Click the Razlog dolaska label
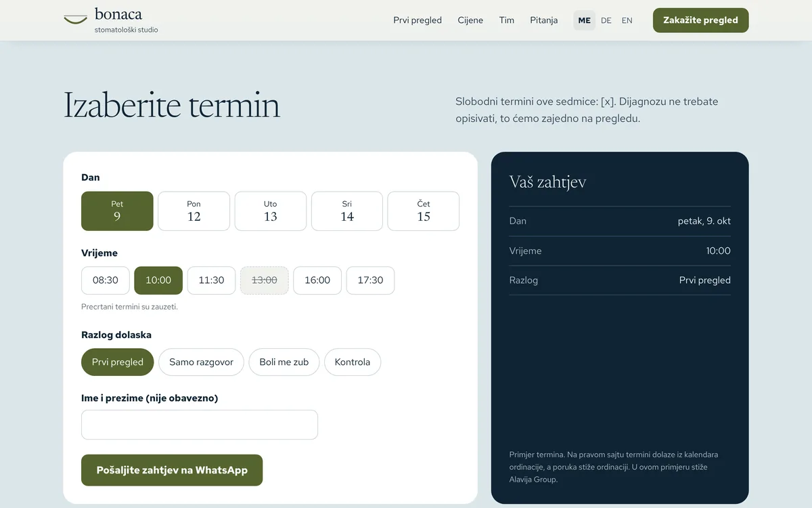Screen dimensions: 812x508 click(116, 335)
